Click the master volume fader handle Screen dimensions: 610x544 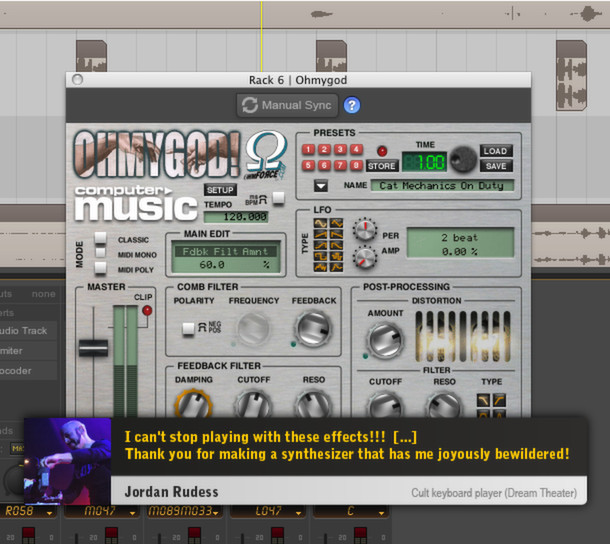tap(93, 347)
